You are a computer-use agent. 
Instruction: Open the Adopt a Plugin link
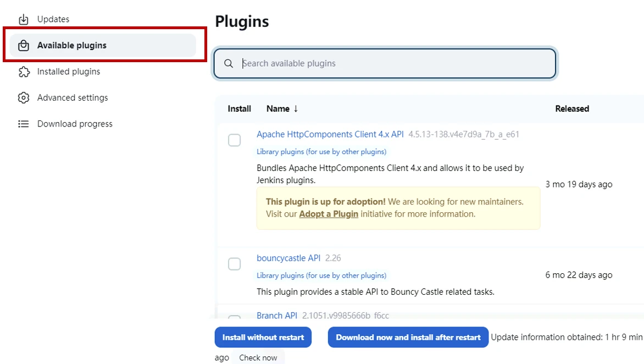click(329, 214)
